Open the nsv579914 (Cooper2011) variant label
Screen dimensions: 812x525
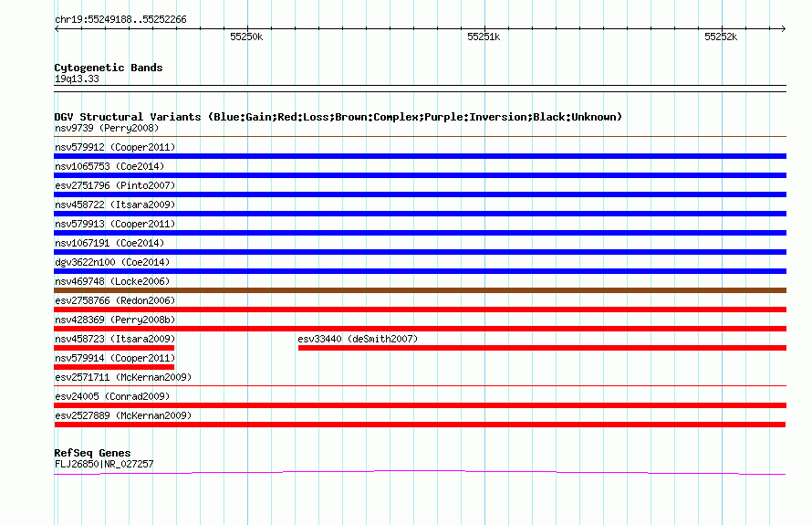point(115,358)
